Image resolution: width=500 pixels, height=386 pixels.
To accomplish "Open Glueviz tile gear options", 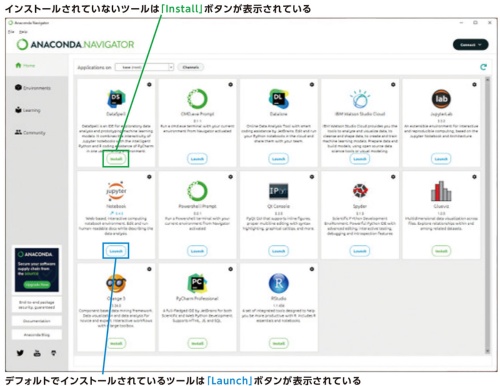I will (474, 177).
